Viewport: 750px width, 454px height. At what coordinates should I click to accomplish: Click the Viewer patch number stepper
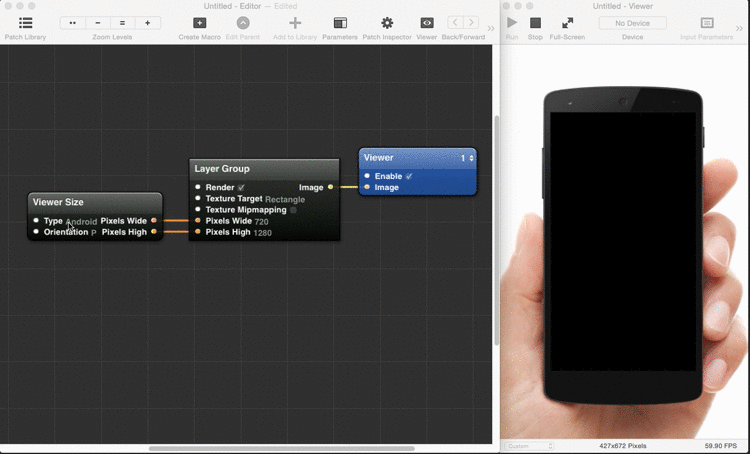471,158
